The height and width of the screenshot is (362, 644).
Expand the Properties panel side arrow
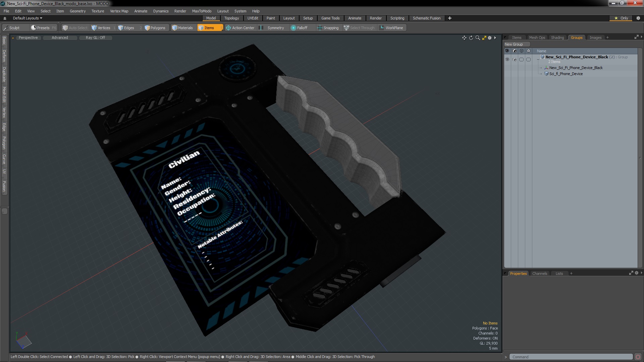click(x=641, y=273)
